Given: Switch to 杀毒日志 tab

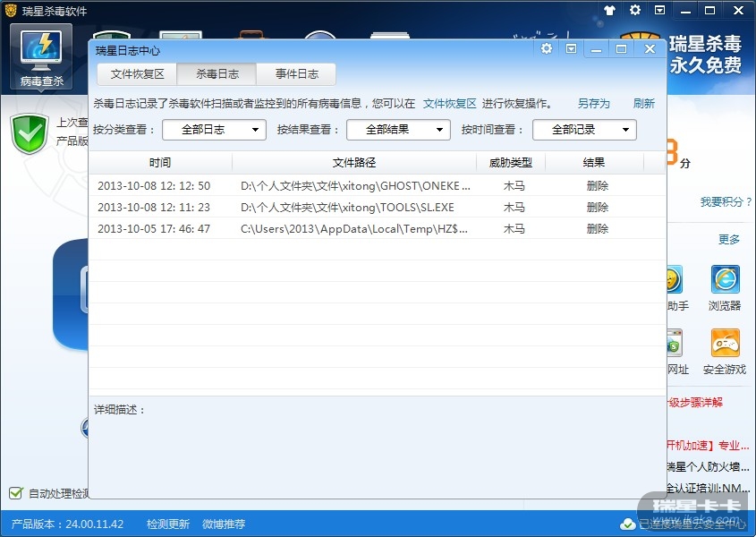Looking at the screenshot, I should tap(217, 73).
